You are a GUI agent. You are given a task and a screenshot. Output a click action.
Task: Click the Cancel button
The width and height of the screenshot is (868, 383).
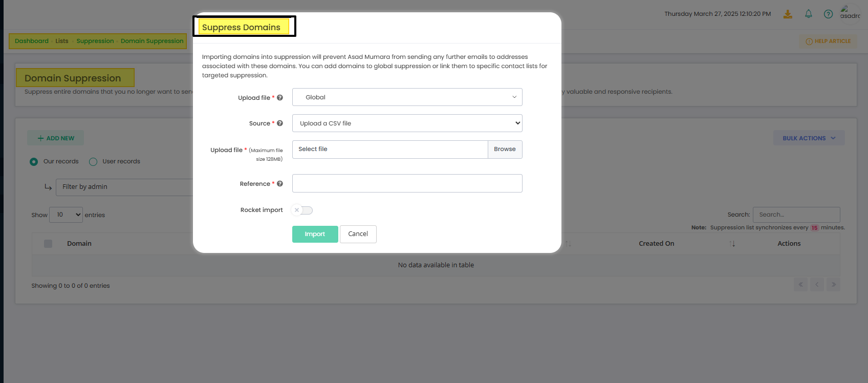(x=358, y=234)
